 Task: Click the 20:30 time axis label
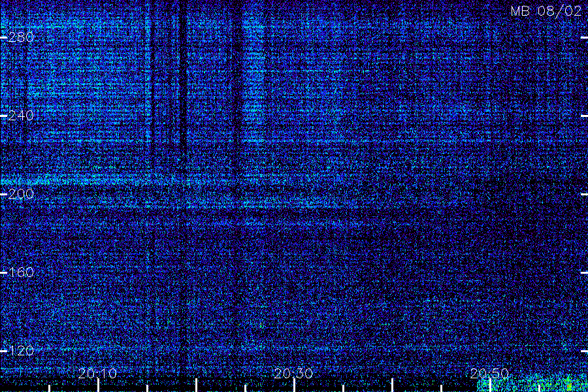tap(293, 373)
